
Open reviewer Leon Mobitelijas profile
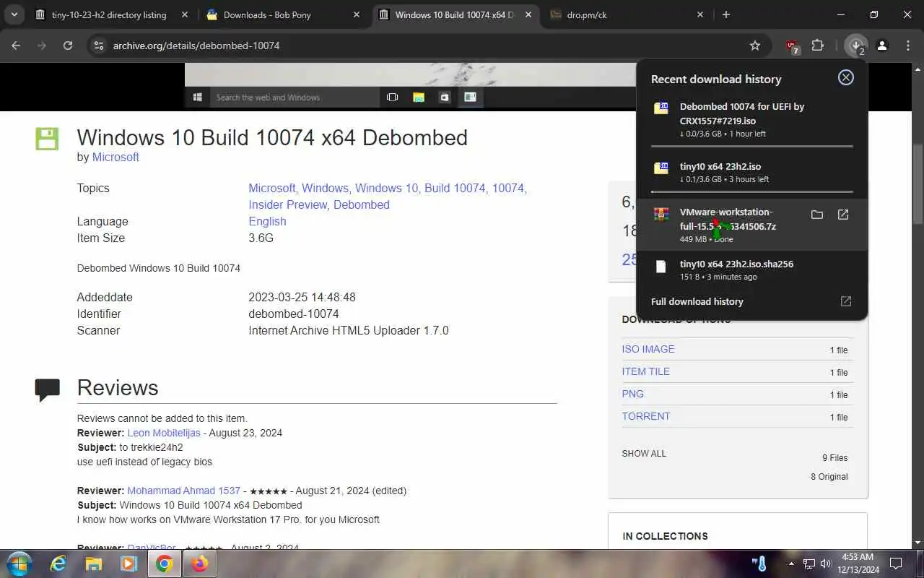[x=164, y=433]
